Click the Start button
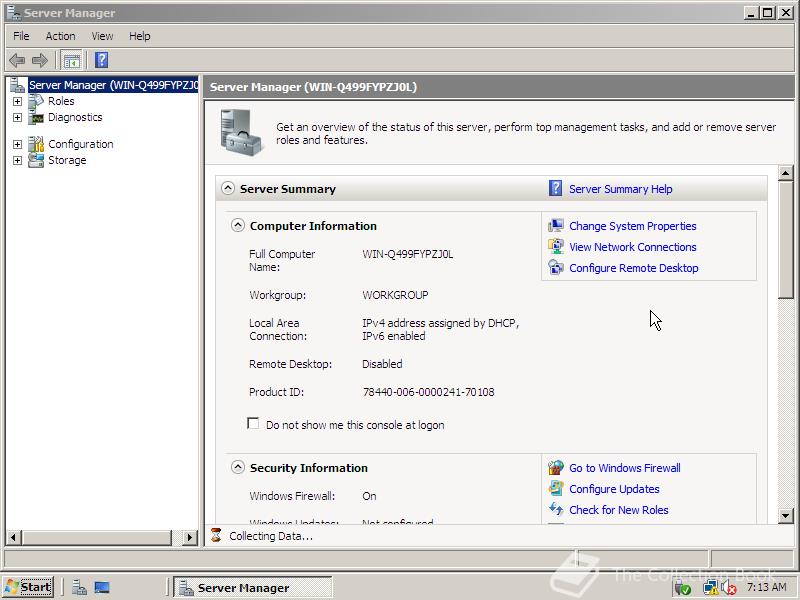800x600 pixels. pos(28,587)
